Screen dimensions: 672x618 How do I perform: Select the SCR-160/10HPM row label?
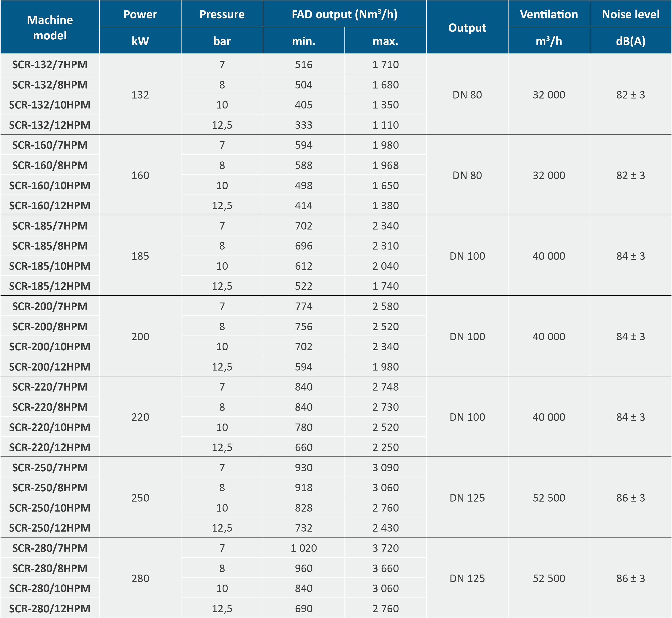click(x=50, y=185)
